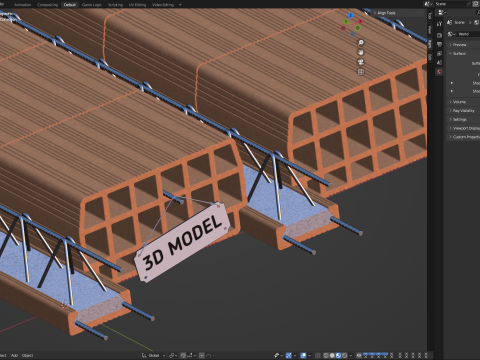The height and width of the screenshot is (360, 480).
Task: Open the pivot point dropdown
Action: click(x=173, y=355)
